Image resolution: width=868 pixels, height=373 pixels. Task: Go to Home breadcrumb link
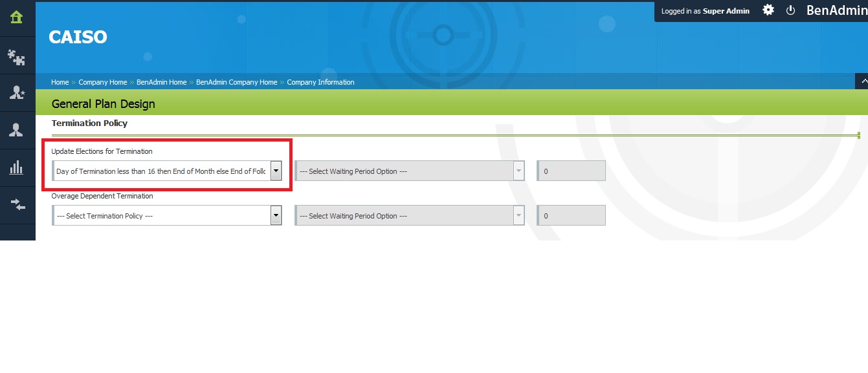pyautogui.click(x=60, y=82)
